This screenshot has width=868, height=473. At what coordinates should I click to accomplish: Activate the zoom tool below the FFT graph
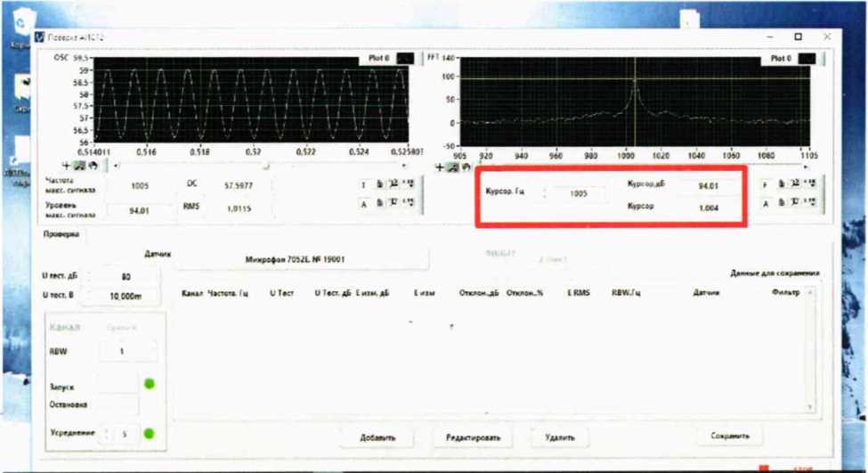tap(450, 167)
